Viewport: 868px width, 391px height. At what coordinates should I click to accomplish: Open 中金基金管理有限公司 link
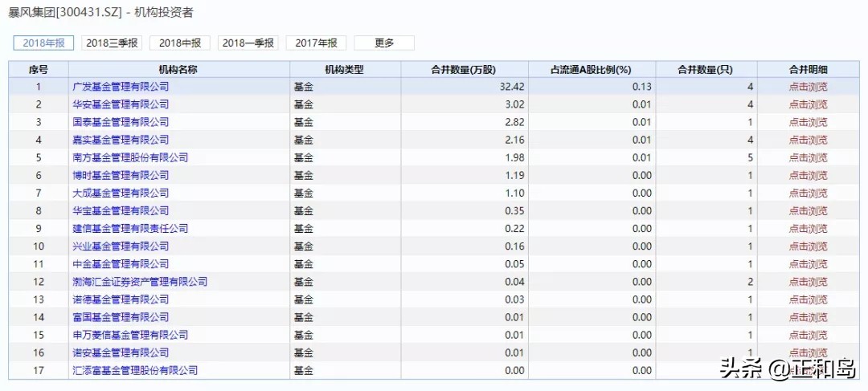tap(121, 264)
